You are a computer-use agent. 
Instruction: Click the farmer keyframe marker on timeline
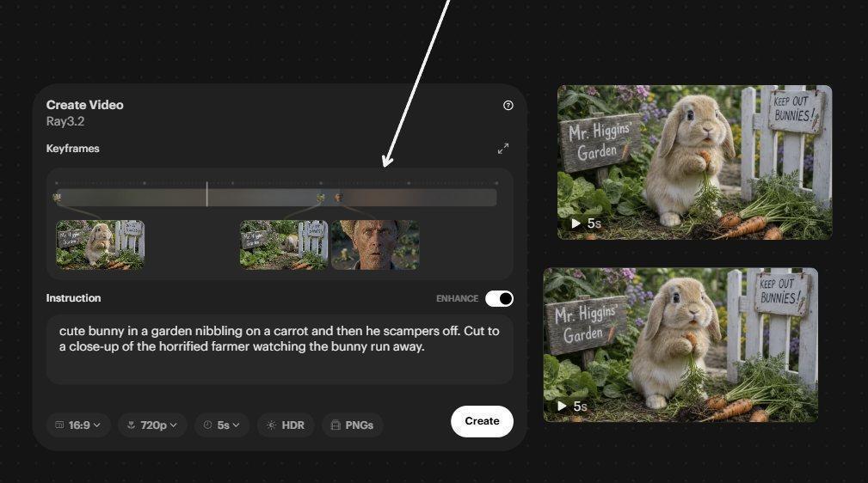(338, 198)
